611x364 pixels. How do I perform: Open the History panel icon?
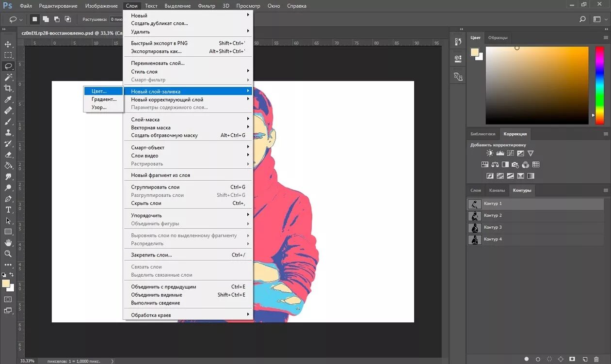[458, 42]
